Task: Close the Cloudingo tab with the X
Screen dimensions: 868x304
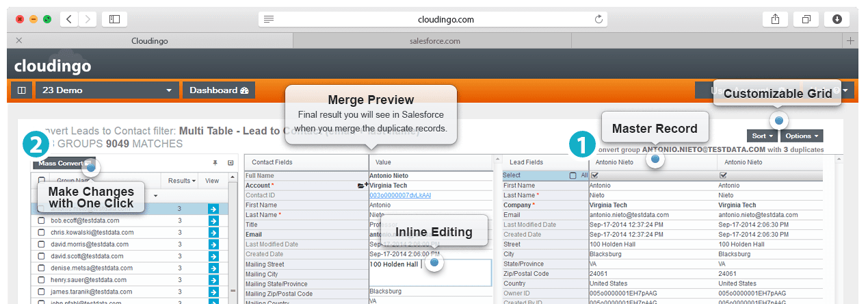Action: coord(18,41)
